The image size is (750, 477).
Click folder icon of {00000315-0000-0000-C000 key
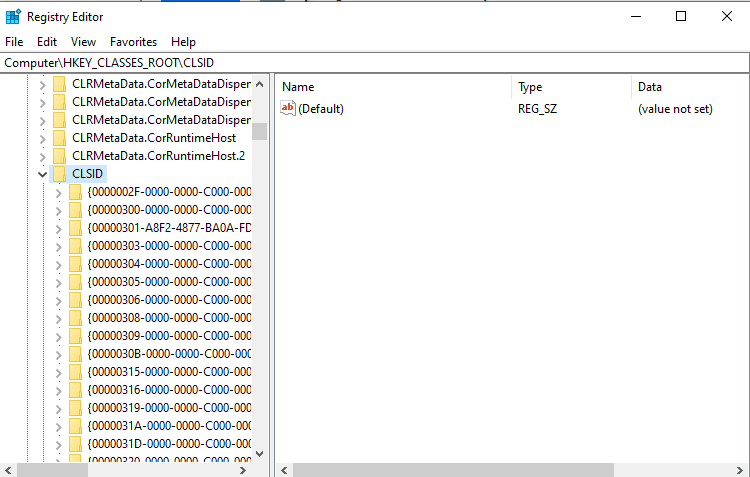pos(75,372)
